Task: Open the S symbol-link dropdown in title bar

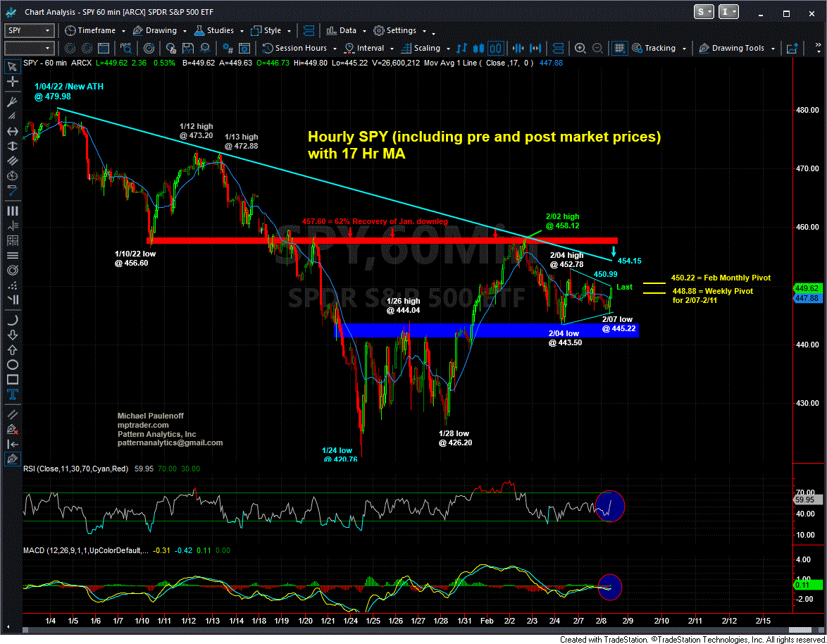Action: point(704,11)
